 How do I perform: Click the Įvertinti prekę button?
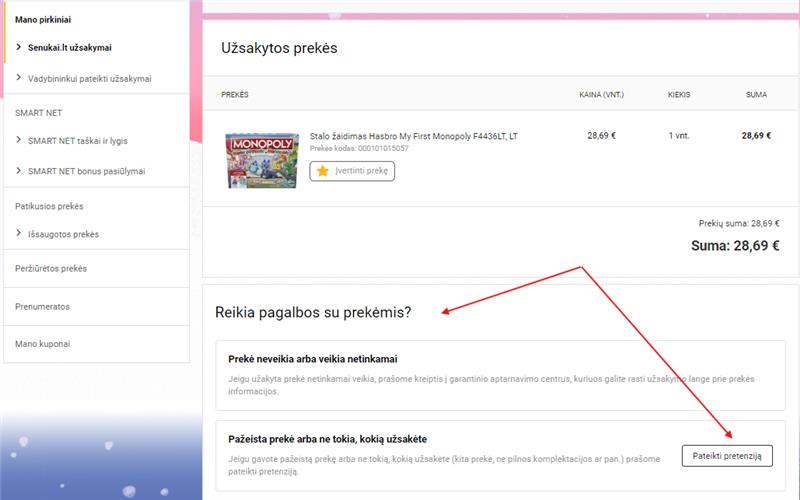pyautogui.click(x=352, y=171)
